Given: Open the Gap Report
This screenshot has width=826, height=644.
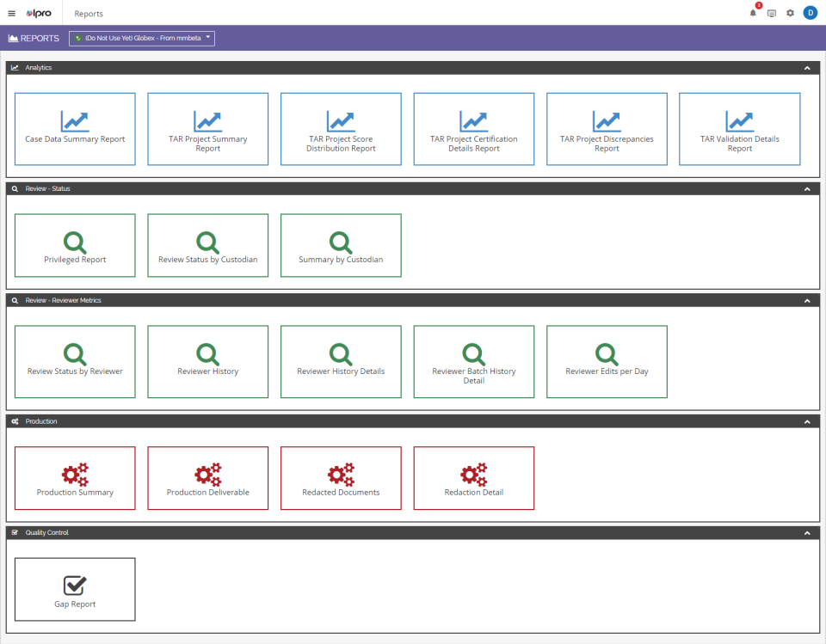Looking at the screenshot, I should [x=75, y=589].
